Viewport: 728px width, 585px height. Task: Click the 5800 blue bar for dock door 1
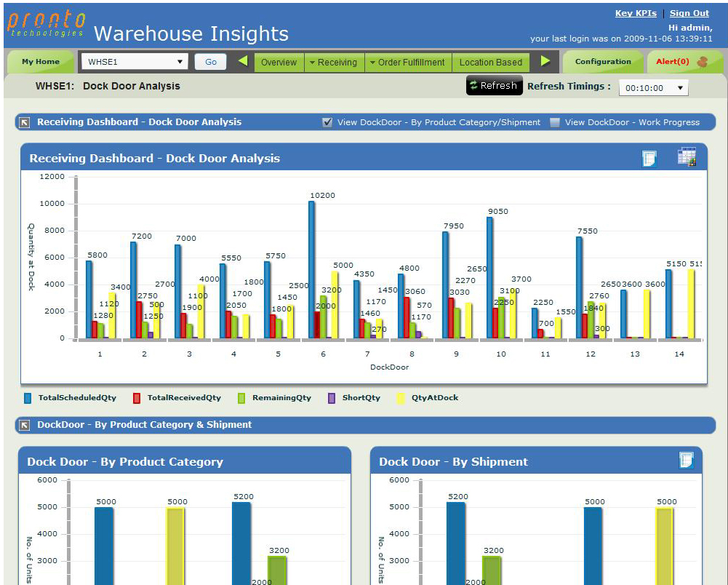[89, 300]
